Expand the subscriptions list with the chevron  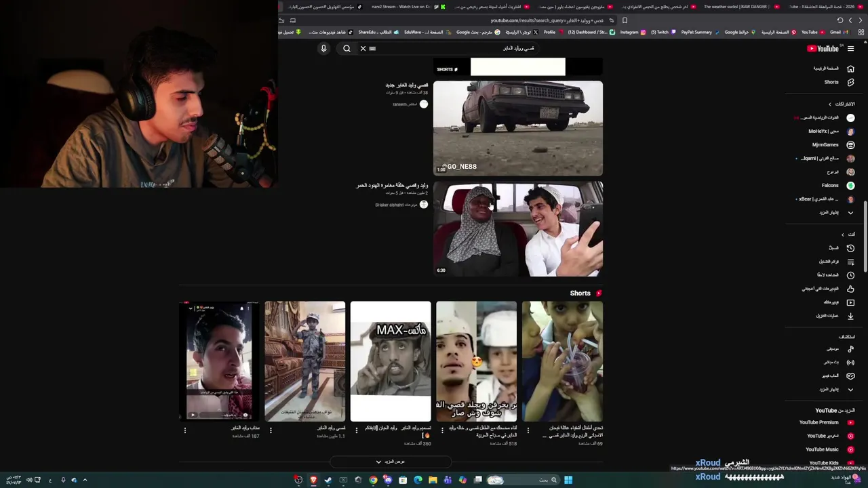[850, 212]
